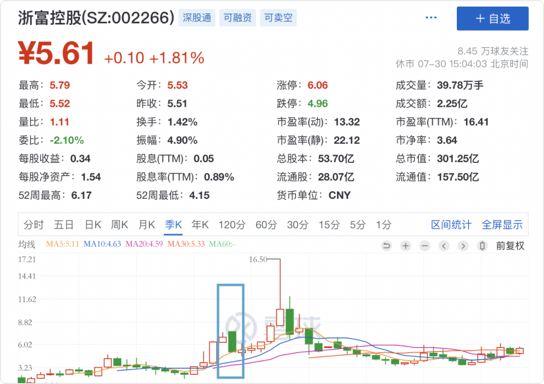Image resolution: width=544 pixels, height=384 pixels.
Task: Shift chart right with the right chevron
Action: tap(463, 246)
